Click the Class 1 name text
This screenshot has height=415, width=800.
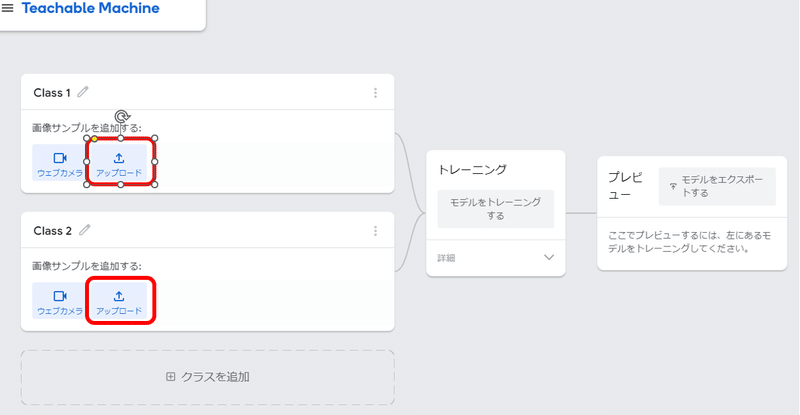(52, 93)
